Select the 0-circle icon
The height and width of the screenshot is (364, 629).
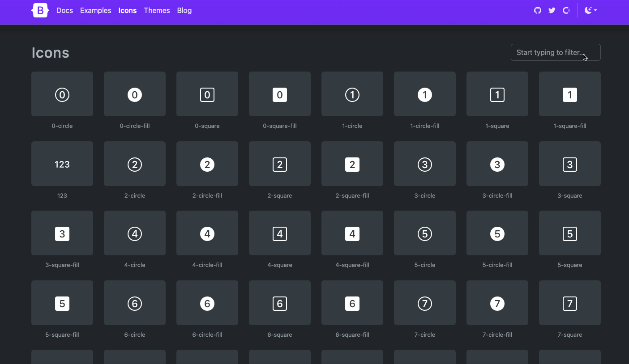coord(62,94)
